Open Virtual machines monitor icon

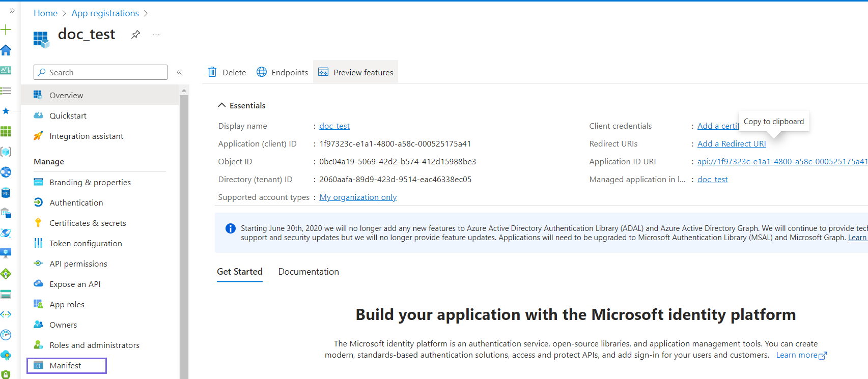tap(6, 253)
